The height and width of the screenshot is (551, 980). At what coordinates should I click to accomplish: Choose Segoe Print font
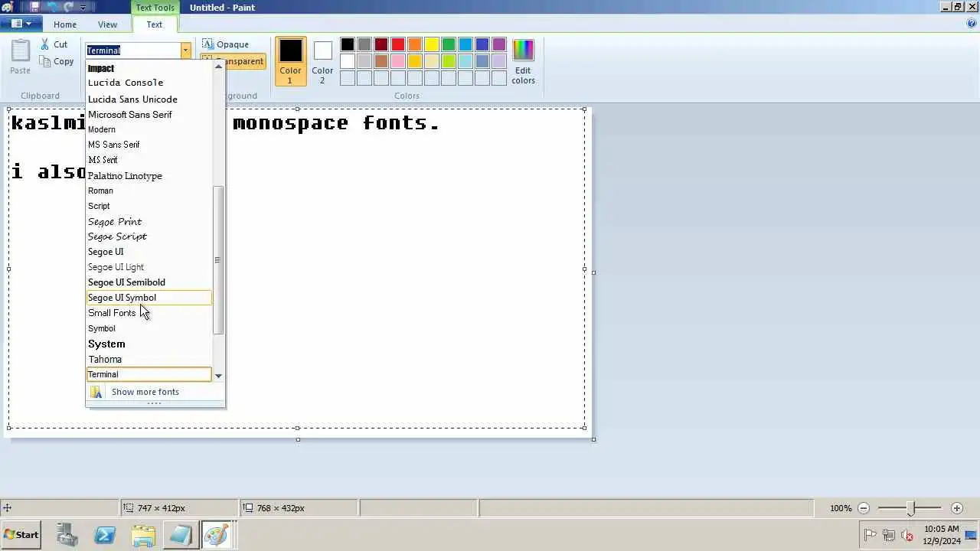149,221
